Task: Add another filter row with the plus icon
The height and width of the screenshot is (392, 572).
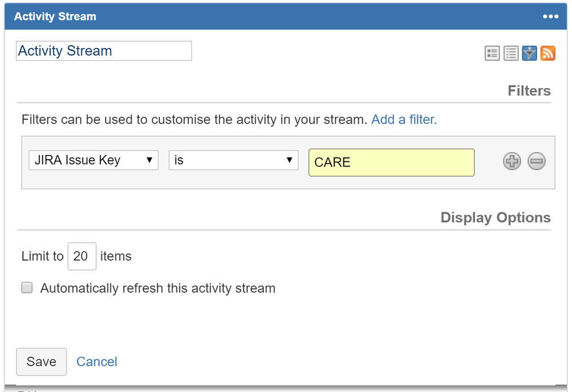Action: (511, 161)
